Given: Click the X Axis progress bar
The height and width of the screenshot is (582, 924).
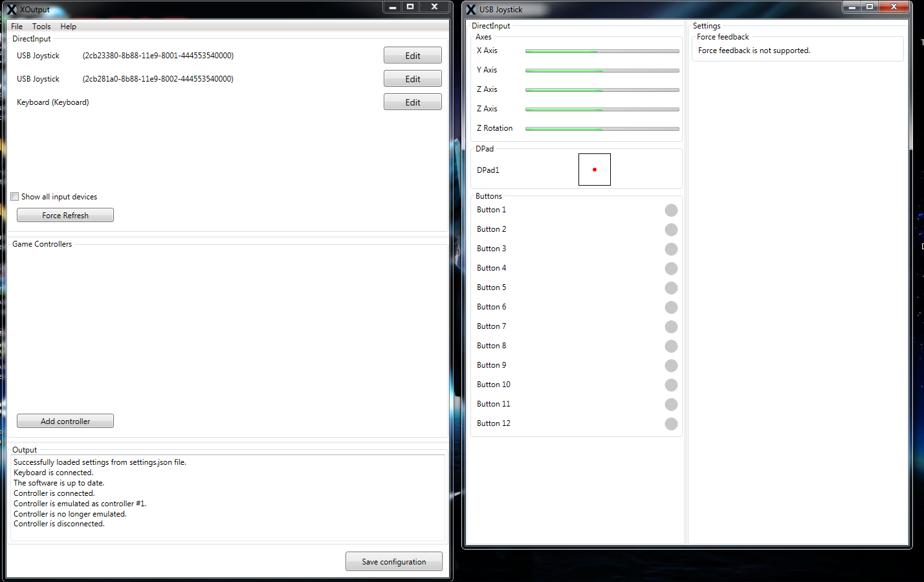Looking at the screenshot, I should [602, 51].
